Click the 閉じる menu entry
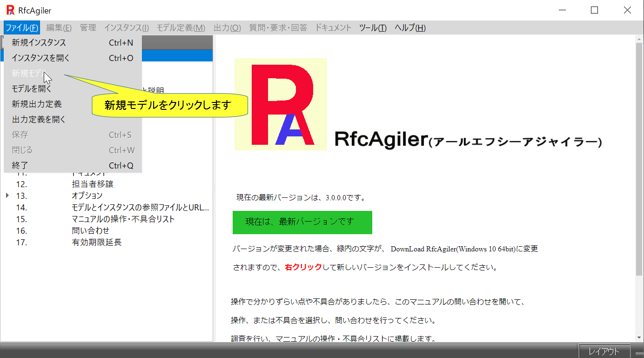Screen dimensions: 644x358 73,150
